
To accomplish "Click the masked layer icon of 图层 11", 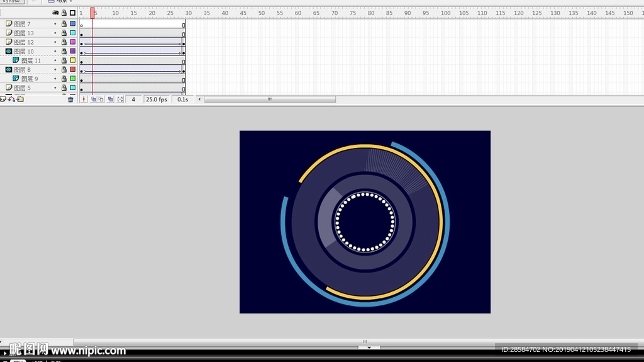I will 16,60.
